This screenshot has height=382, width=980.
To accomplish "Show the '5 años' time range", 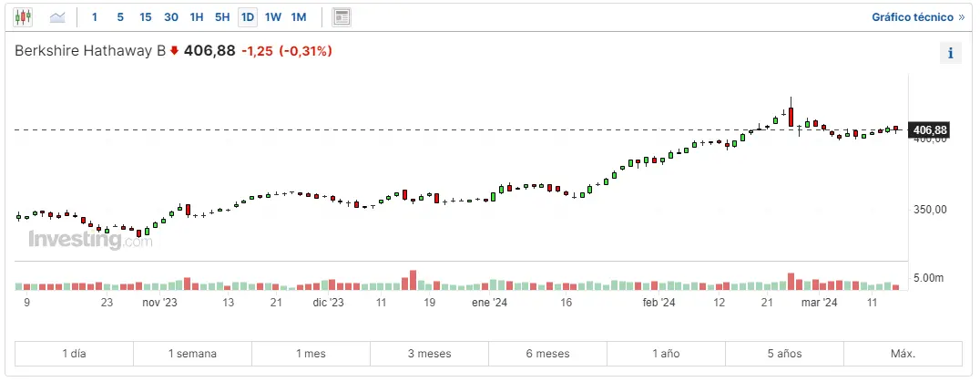I will click(x=784, y=353).
